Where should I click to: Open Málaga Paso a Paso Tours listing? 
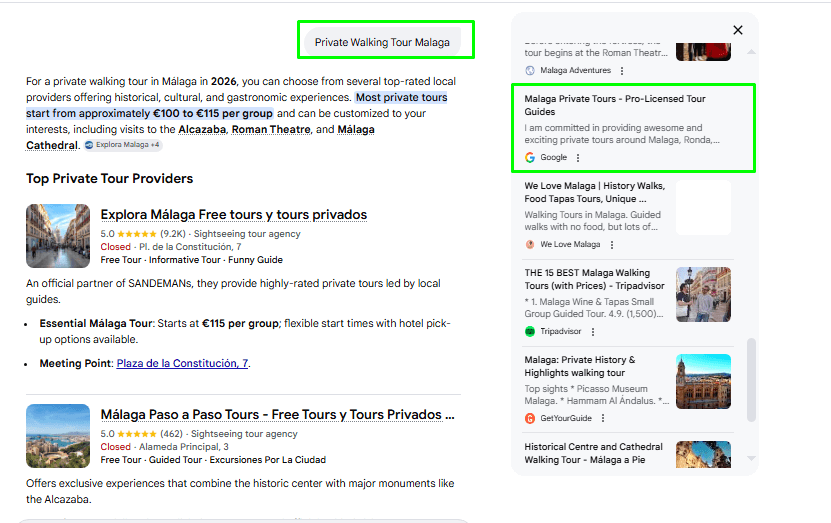(277, 414)
